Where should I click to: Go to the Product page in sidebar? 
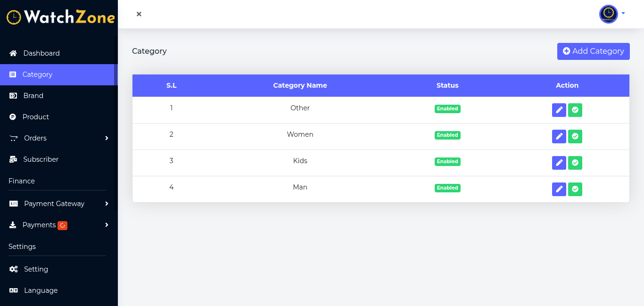pyautogui.click(x=35, y=117)
